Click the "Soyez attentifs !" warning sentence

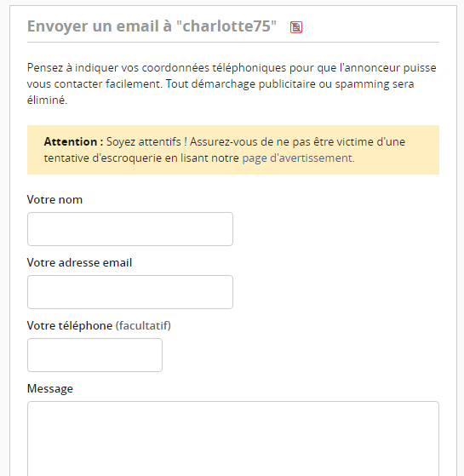[x=146, y=141]
